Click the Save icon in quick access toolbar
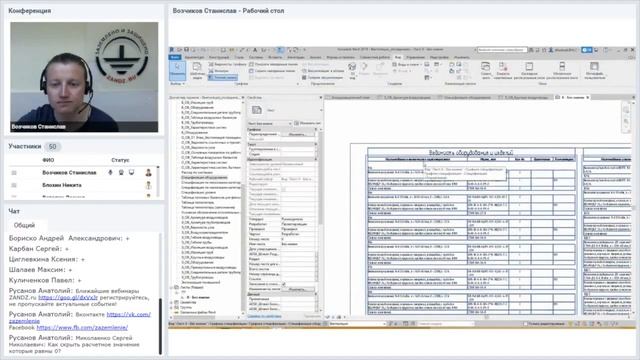 (187, 50)
